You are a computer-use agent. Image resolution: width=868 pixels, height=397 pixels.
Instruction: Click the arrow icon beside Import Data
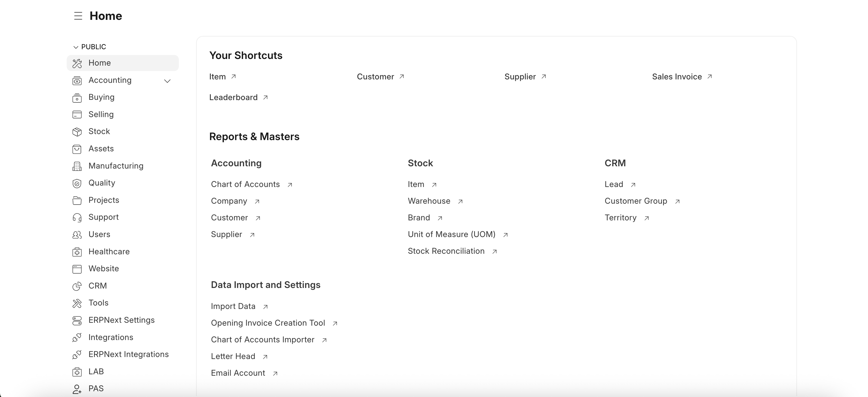[266, 307]
